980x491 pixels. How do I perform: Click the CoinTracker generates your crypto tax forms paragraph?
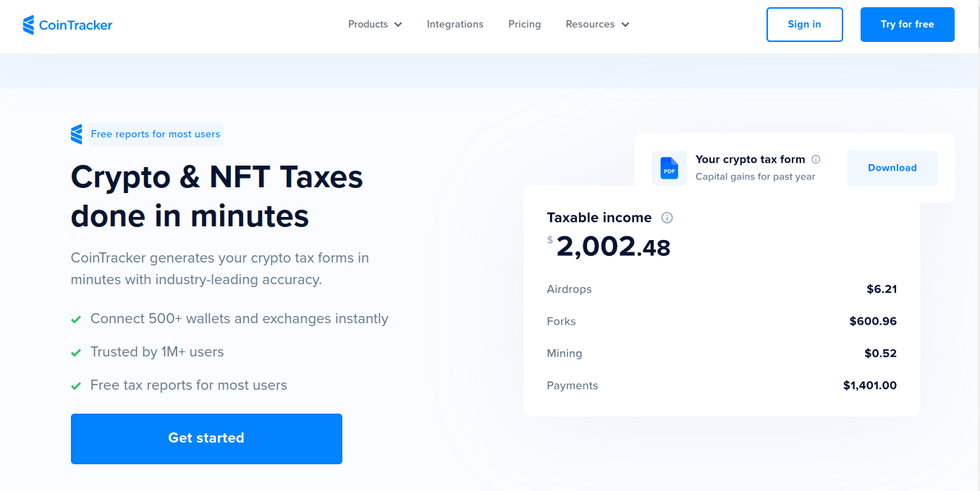pyautogui.click(x=220, y=269)
